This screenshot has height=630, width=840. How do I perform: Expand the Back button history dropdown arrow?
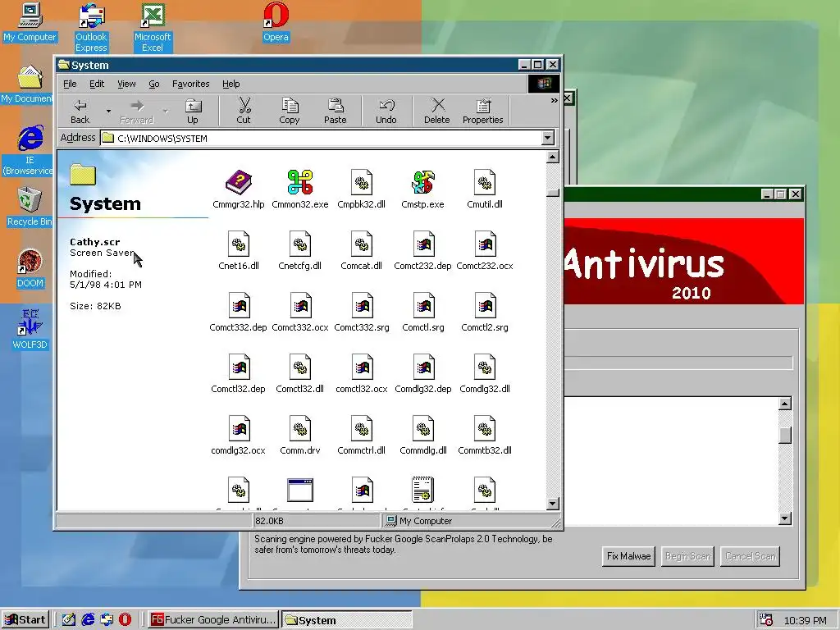[x=109, y=112]
